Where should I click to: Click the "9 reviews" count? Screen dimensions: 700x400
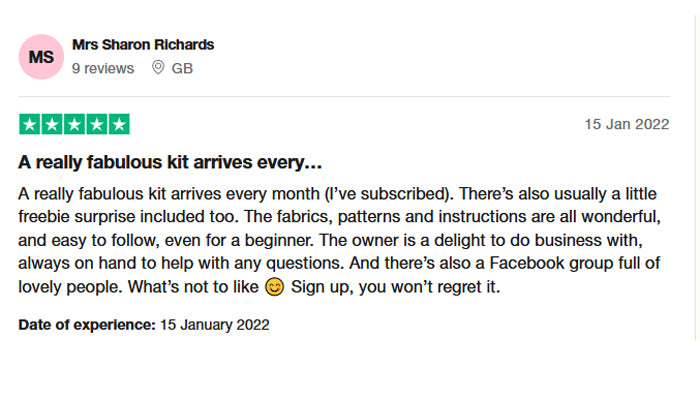pos(103,68)
